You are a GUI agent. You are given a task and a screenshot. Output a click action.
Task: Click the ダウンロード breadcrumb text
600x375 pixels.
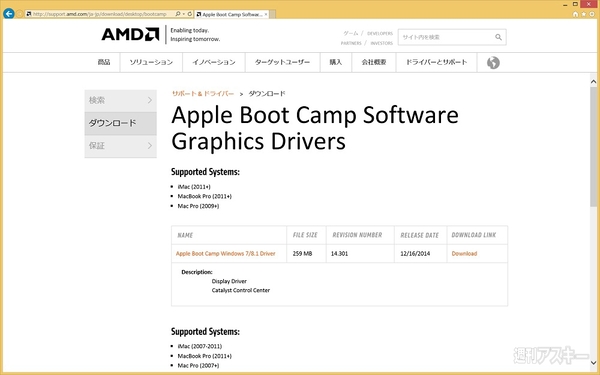pyautogui.click(x=267, y=93)
